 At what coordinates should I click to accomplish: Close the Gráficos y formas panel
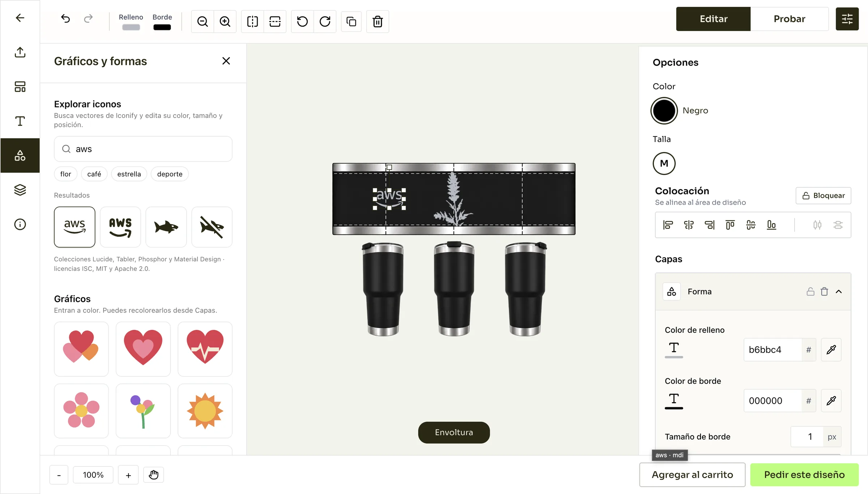[x=226, y=61]
